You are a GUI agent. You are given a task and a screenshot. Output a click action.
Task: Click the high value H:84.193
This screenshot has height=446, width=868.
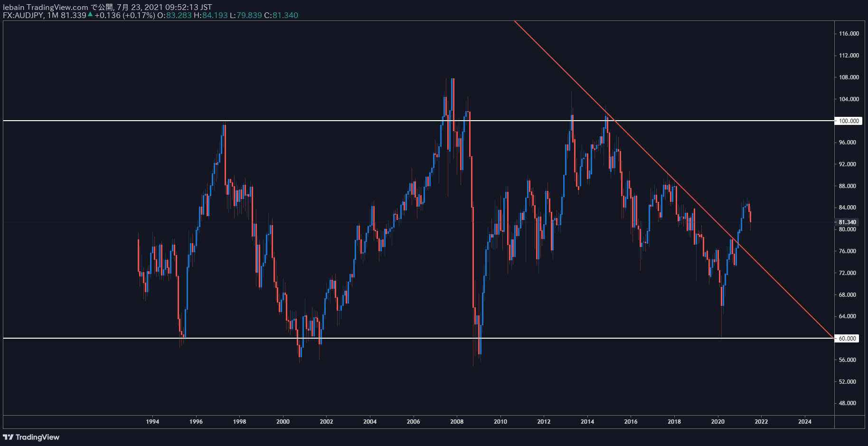pos(211,15)
